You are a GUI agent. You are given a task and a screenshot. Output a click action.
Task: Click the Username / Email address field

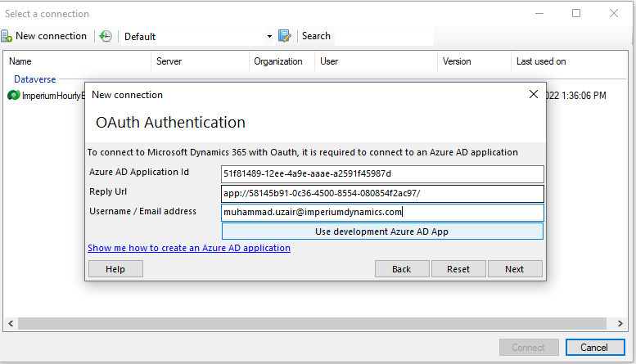coord(382,213)
